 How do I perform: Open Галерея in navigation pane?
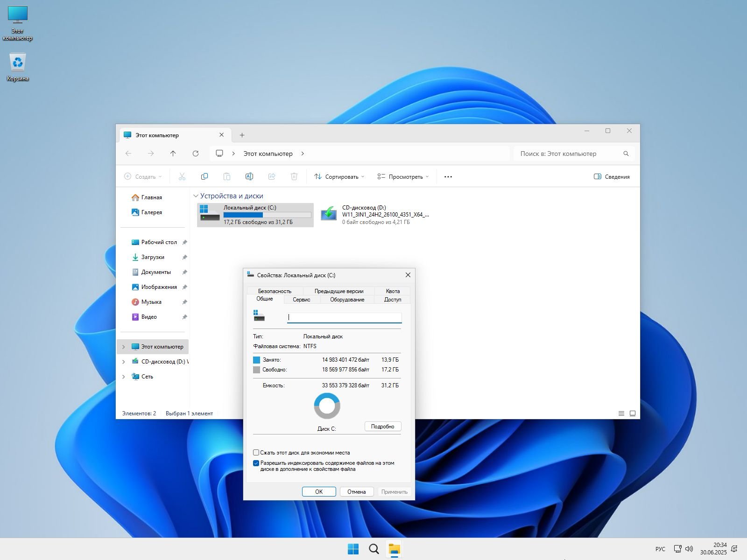pyautogui.click(x=152, y=212)
